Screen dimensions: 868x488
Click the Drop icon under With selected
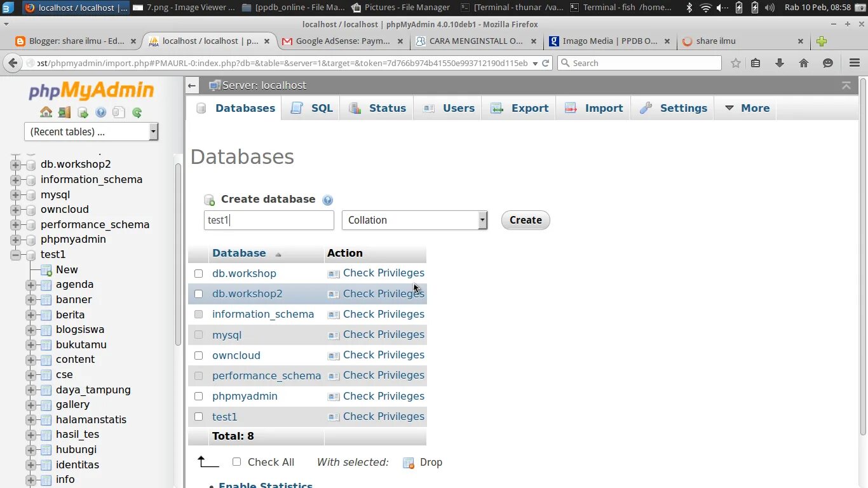[x=409, y=463]
